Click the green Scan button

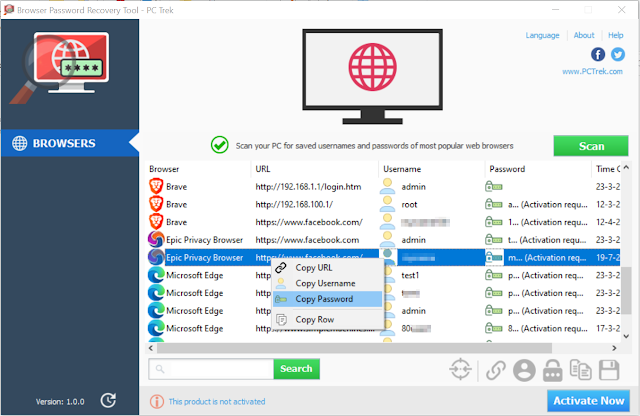[591, 146]
